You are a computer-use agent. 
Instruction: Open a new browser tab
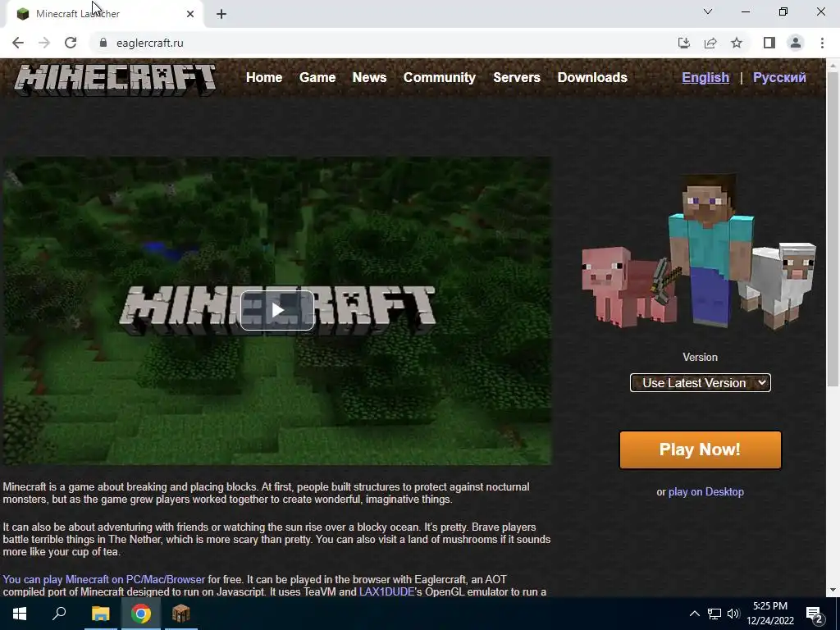(221, 14)
